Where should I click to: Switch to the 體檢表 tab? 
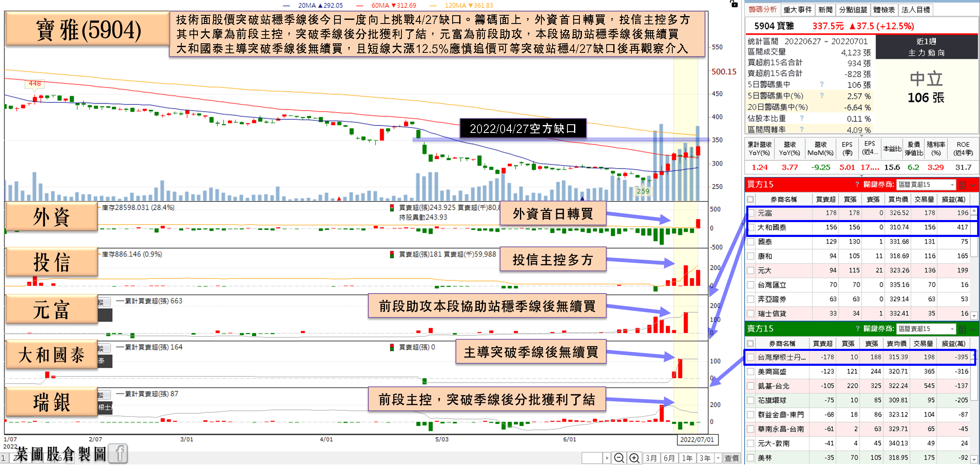pos(884,9)
